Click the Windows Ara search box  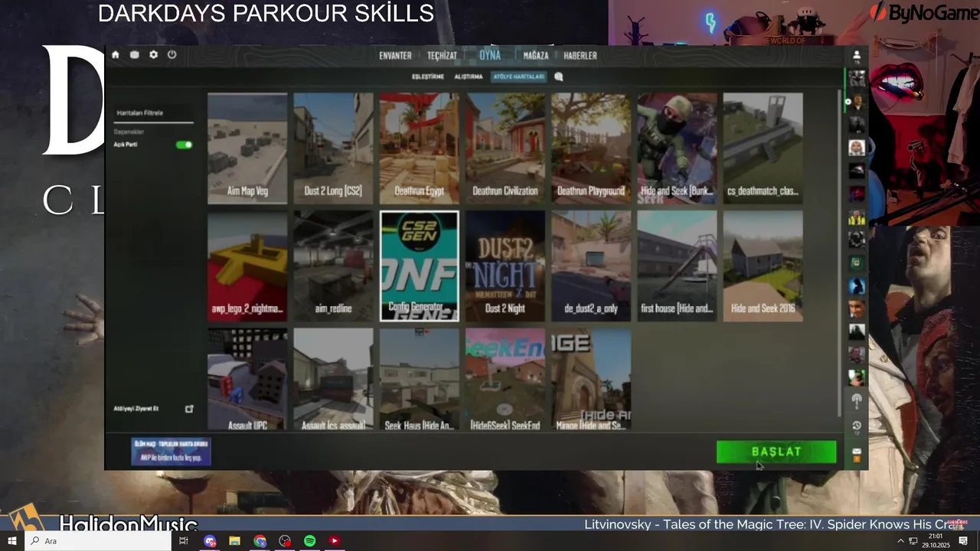pos(98,541)
